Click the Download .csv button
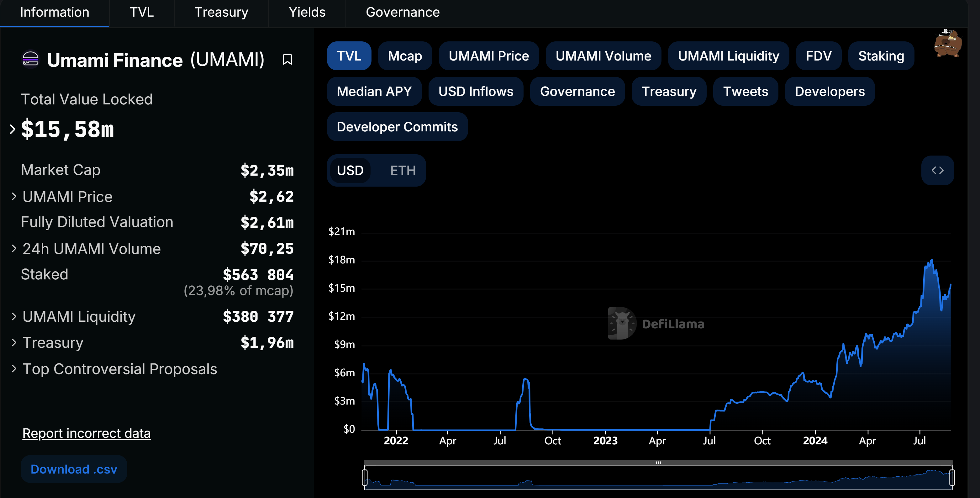The height and width of the screenshot is (498, 980). pyautogui.click(x=74, y=469)
